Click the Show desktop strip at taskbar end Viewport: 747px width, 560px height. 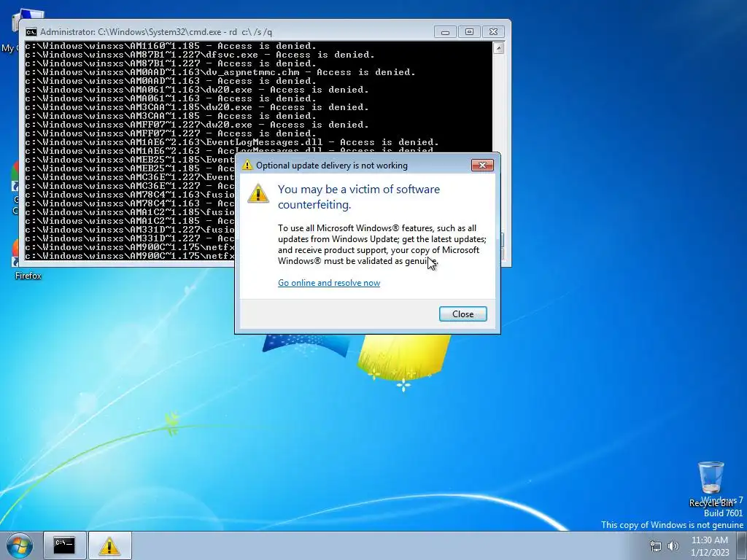pyautogui.click(x=742, y=545)
